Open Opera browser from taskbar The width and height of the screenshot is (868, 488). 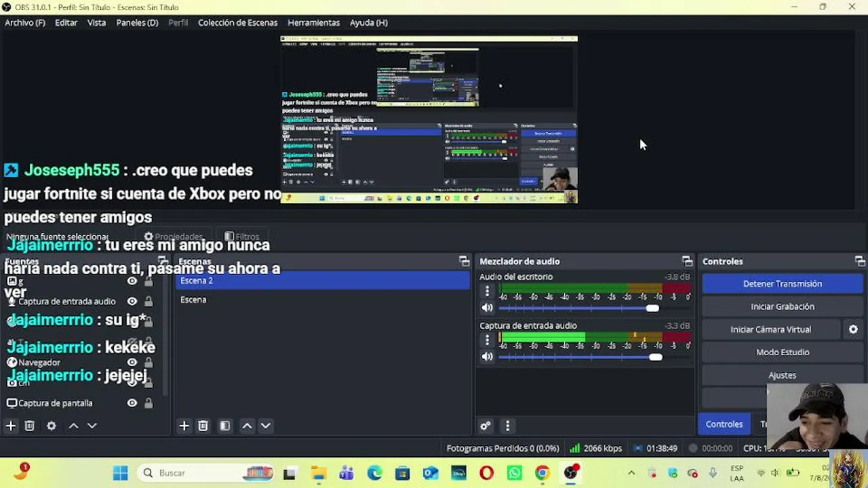(x=486, y=473)
